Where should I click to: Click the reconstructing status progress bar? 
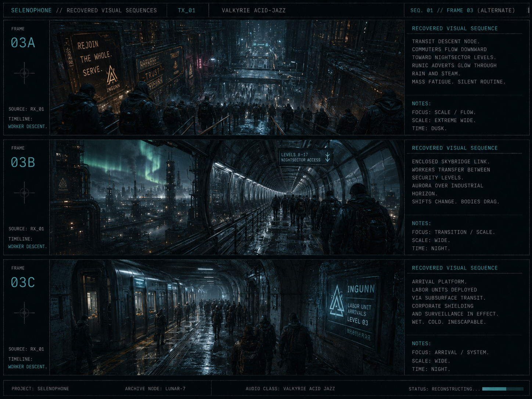503,389
